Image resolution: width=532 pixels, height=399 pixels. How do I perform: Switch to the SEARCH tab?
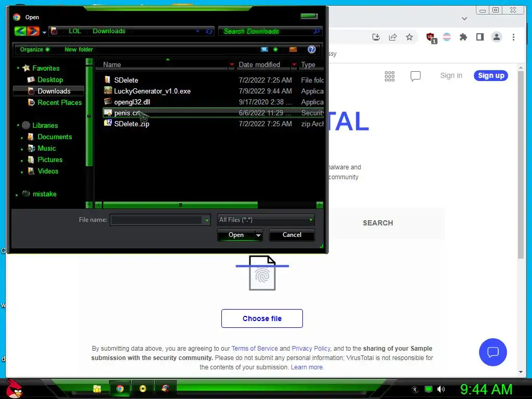point(378,223)
